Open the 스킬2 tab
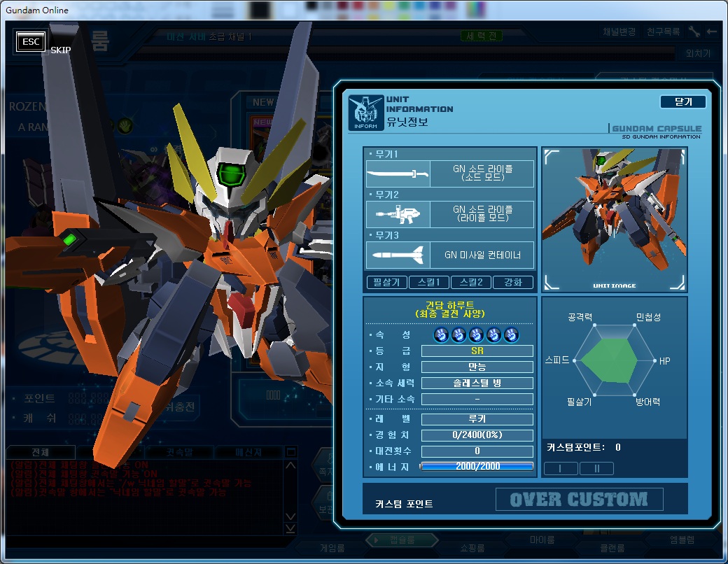This screenshot has width=728, height=564. point(471,282)
